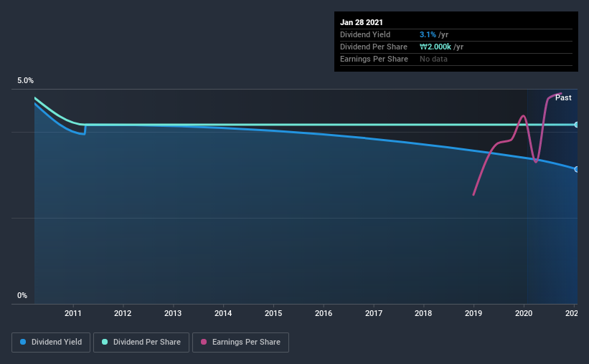589x364 pixels.
Task: Click the 2019 x-axis label
Action: (473, 313)
